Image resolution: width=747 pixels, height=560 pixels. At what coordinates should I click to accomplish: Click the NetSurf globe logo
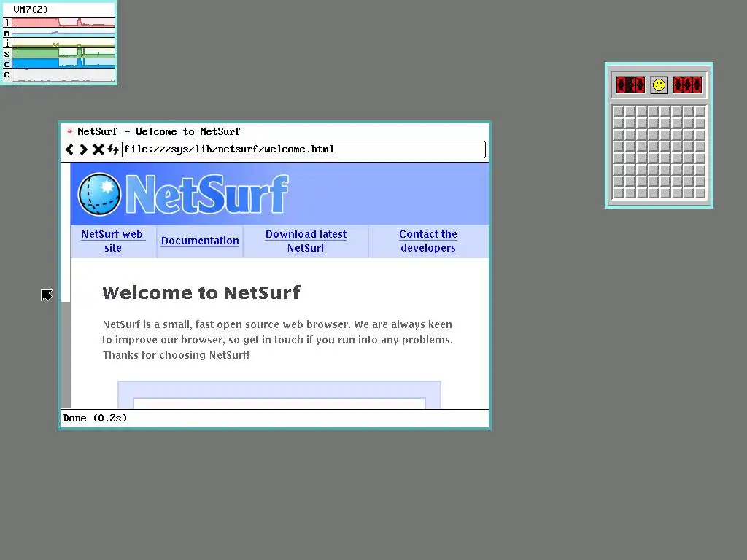click(x=99, y=194)
